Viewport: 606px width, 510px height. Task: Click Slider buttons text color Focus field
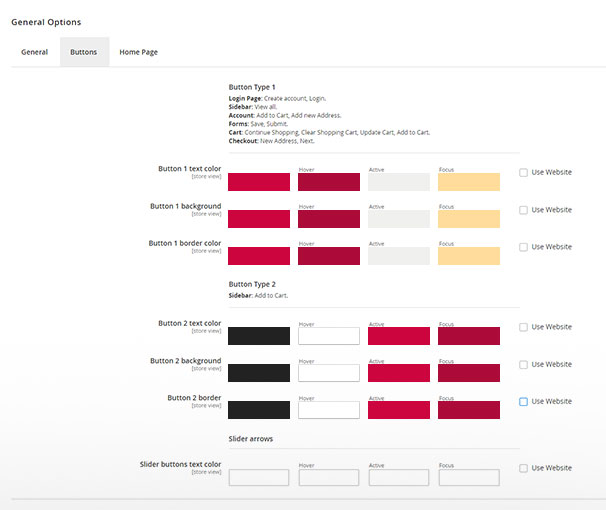click(469, 478)
